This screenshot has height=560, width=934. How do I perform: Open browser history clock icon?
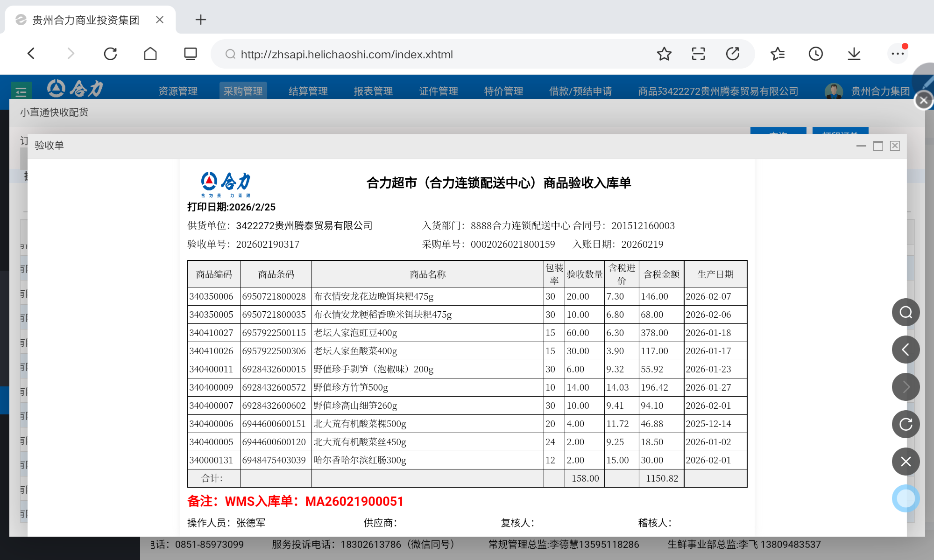coord(815,54)
